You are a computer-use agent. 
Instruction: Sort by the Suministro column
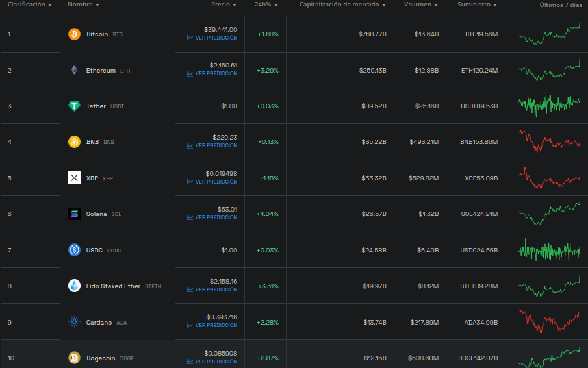[477, 5]
